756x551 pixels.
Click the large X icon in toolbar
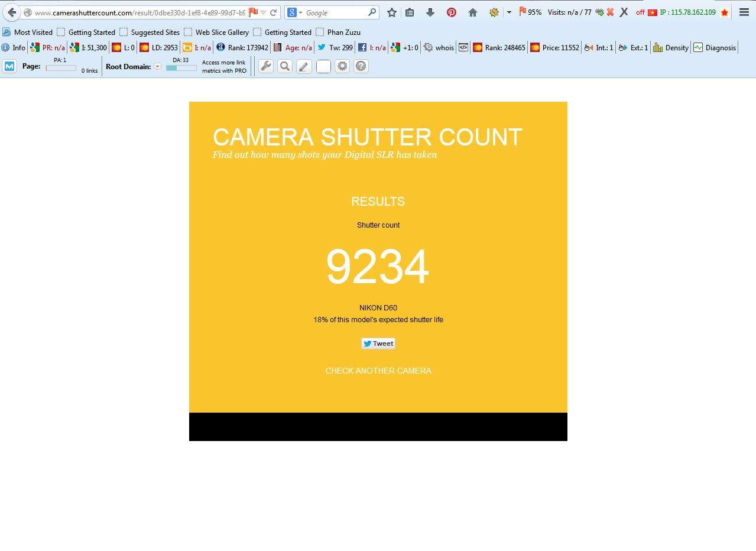point(624,12)
